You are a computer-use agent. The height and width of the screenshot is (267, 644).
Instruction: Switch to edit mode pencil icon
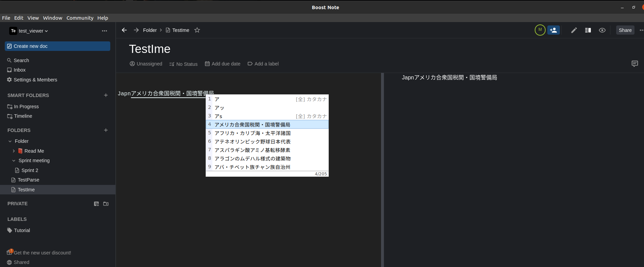[x=574, y=30]
